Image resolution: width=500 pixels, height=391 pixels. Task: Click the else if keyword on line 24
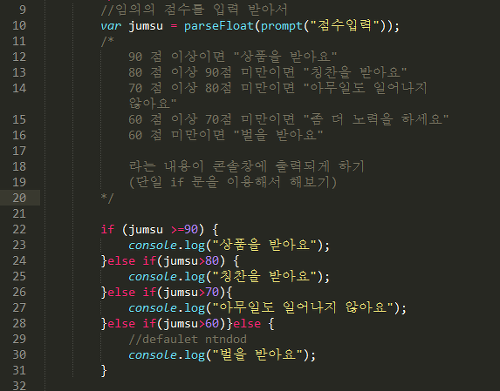(132, 261)
